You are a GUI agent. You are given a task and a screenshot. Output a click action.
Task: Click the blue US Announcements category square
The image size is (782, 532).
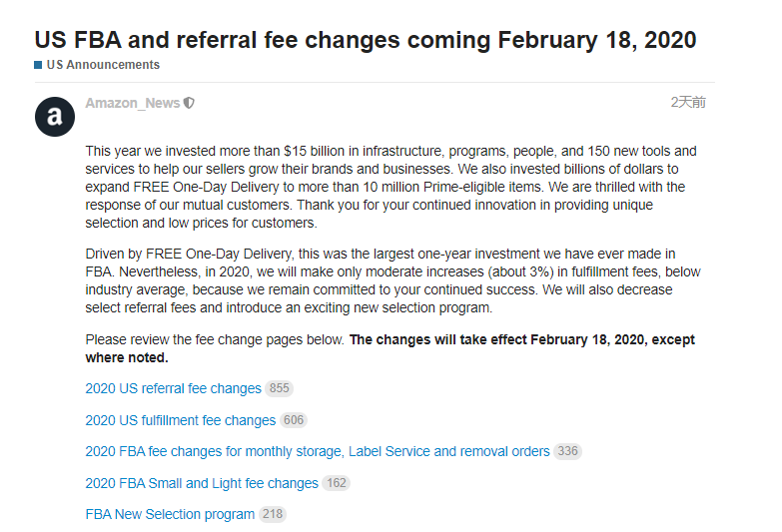coord(38,65)
